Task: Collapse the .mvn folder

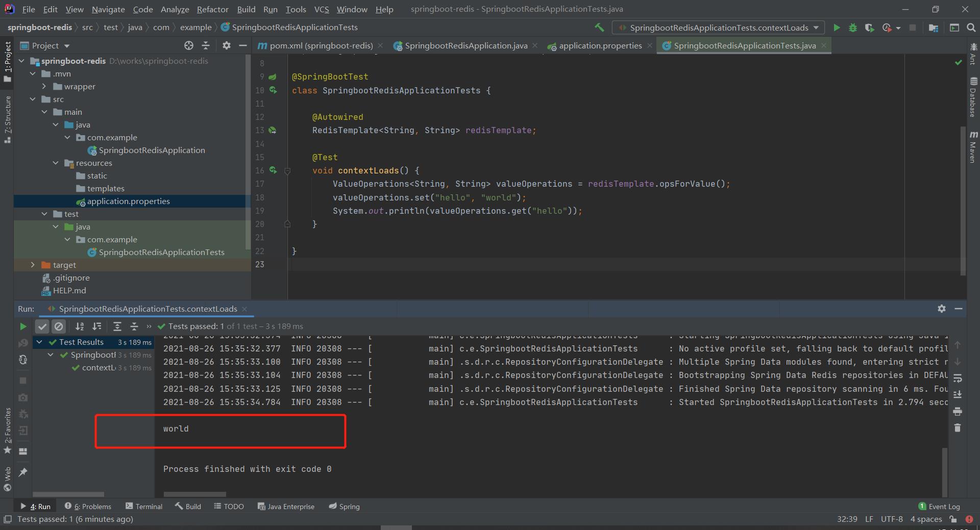Action: pyautogui.click(x=33, y=73)
